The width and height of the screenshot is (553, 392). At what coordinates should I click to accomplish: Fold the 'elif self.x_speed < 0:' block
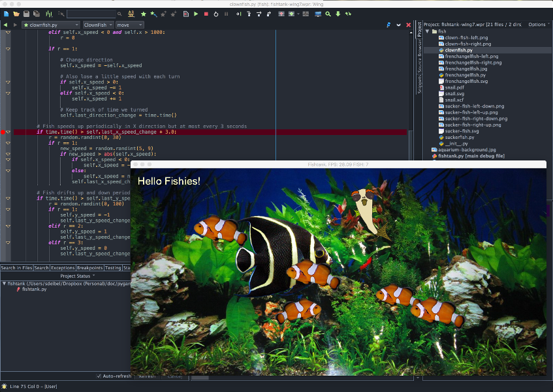coord(8,93)
